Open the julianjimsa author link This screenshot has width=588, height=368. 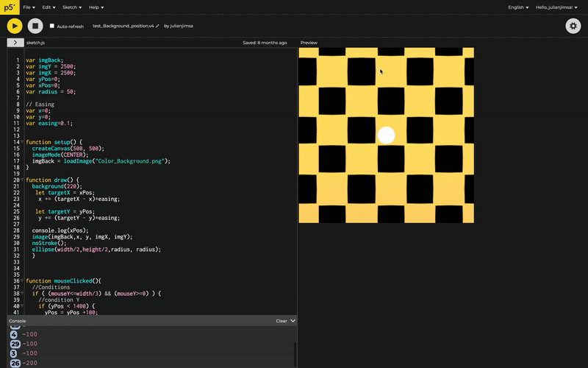[x=182, y=26]
